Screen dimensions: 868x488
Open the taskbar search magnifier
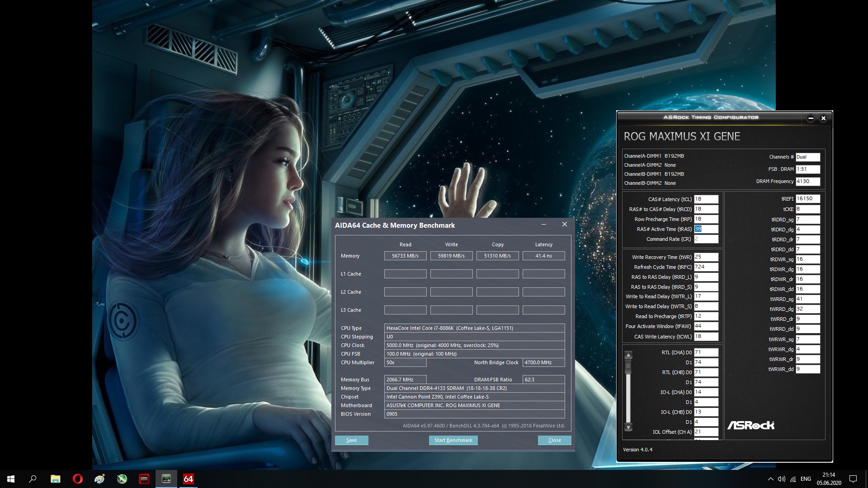(x=33, y=479)
